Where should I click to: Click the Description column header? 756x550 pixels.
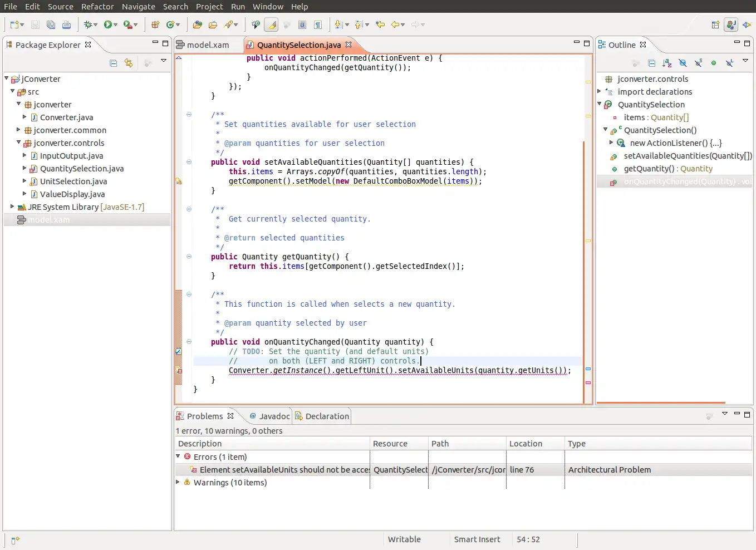pyautogui.click(x=272, y=444)
